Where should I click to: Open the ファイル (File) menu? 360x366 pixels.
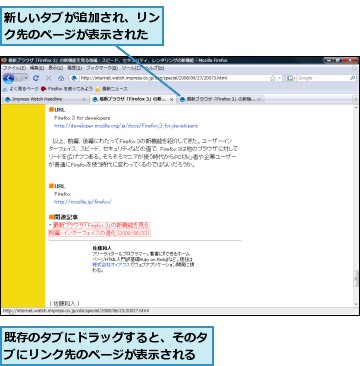[14, 68]
